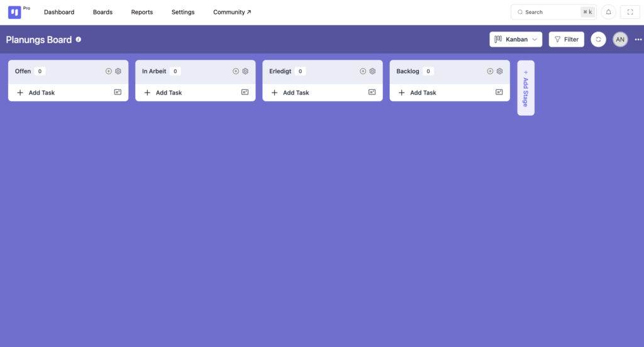This screenshot has height=347, width=644.
Task: Open the Kanban view dropdown
Action: pyautogui.click(x=516, y=40)
